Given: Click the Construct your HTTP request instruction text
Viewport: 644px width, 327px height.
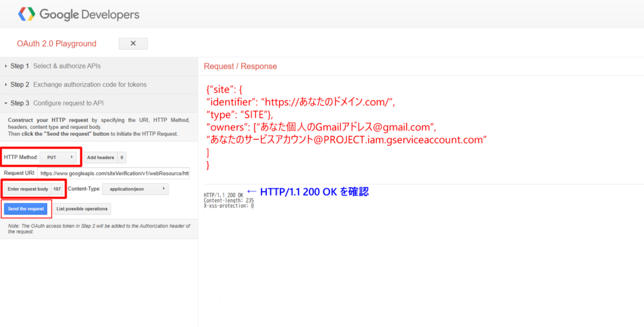Looking at the screenshot, I should [x=99, y=127].
